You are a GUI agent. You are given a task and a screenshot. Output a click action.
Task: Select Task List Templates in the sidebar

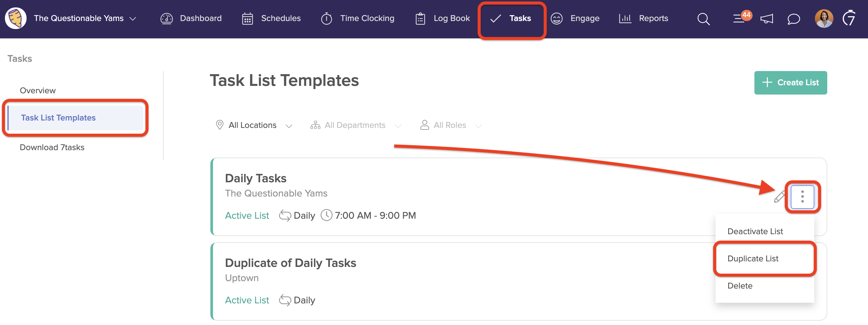tap(76, 118)
